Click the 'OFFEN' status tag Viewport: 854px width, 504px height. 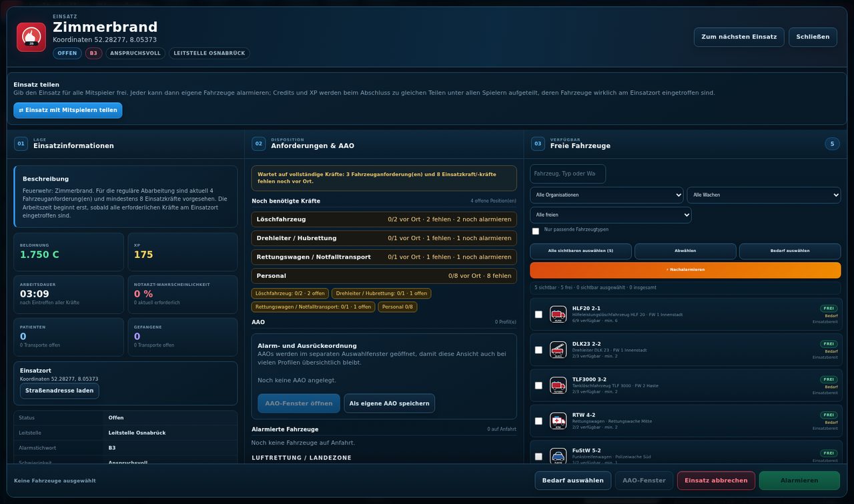tap(67, 53)
